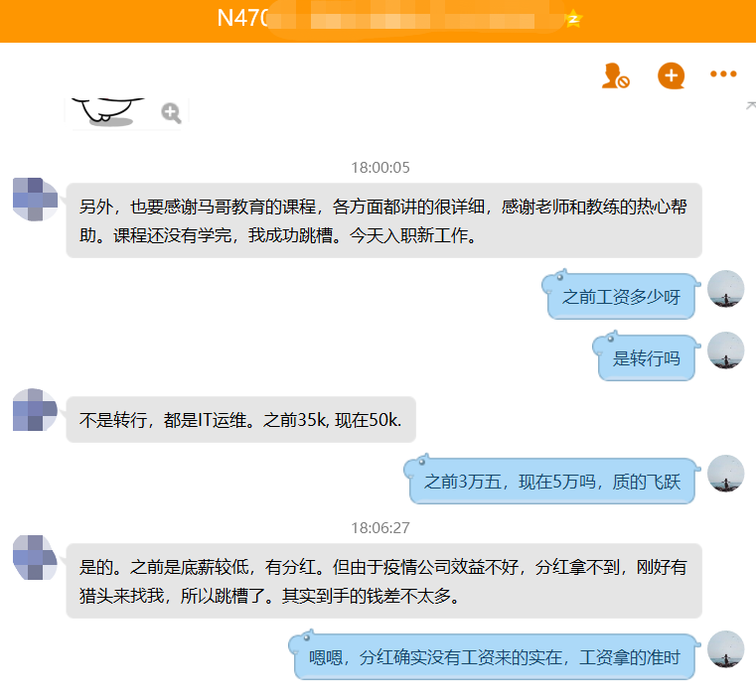756x700 pixels.
Task: Click the message mentioning 猎头 and 跳槽
Action: [x=383, y=582]
